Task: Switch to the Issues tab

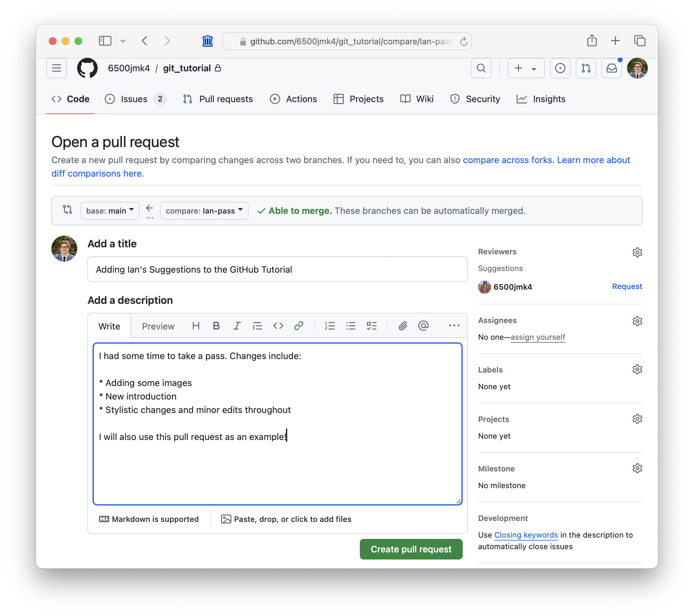Action: click(136, 99)
